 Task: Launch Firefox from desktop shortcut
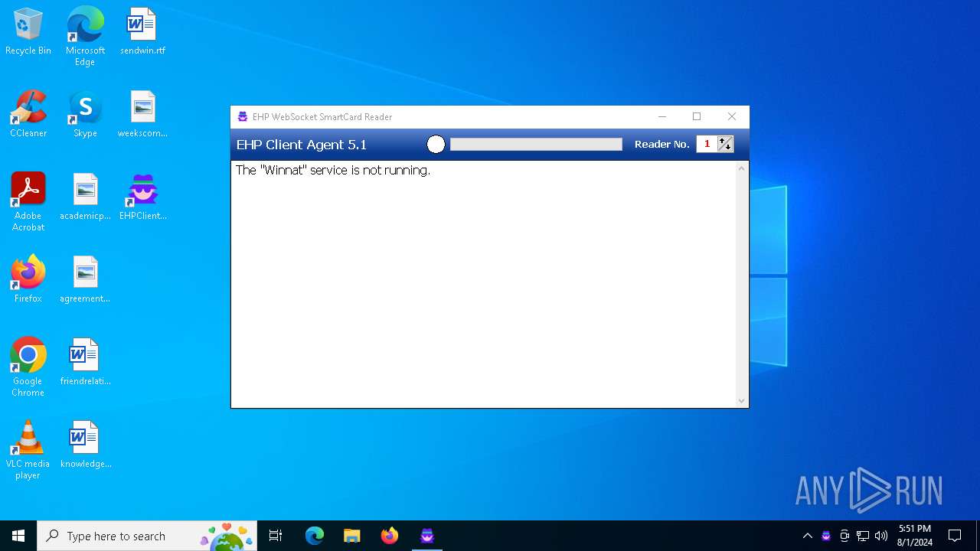(x=28, y=279)
